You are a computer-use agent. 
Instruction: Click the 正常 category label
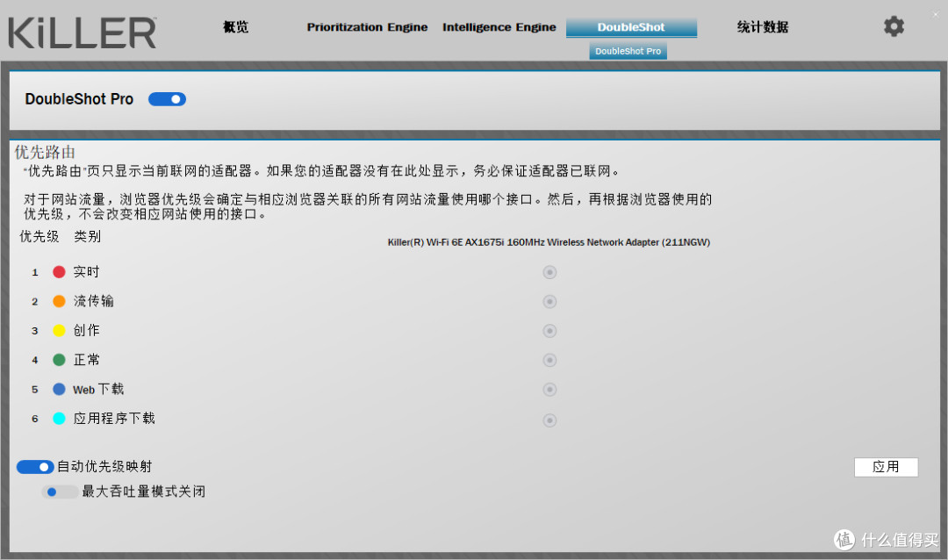pos(86,359)
